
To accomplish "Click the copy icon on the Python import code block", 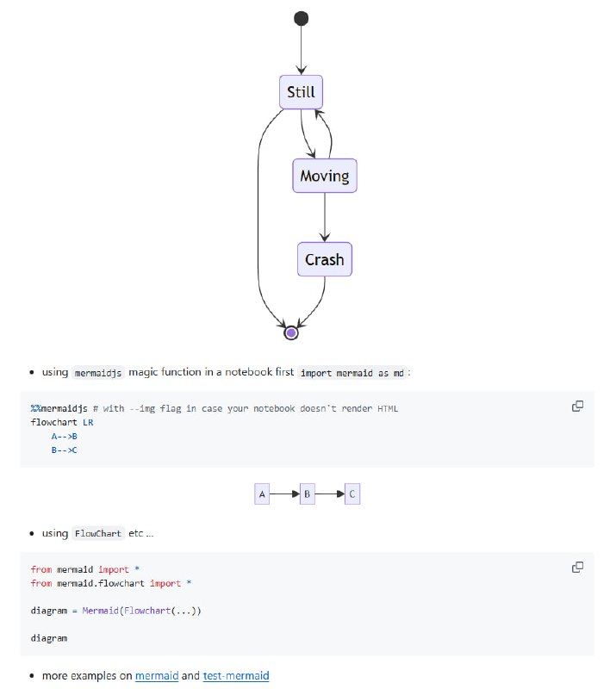I will (577, 568).
